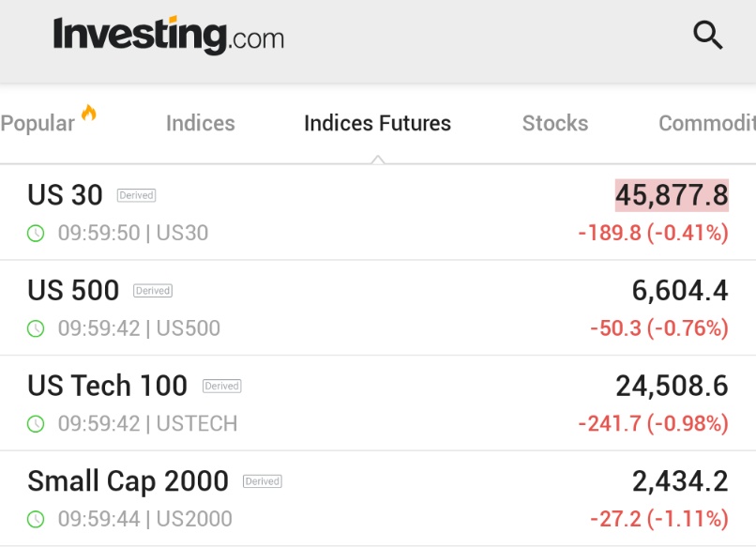Switch to the Popular tab
This screenshot has width=756, height=548.
coord(38,123)
